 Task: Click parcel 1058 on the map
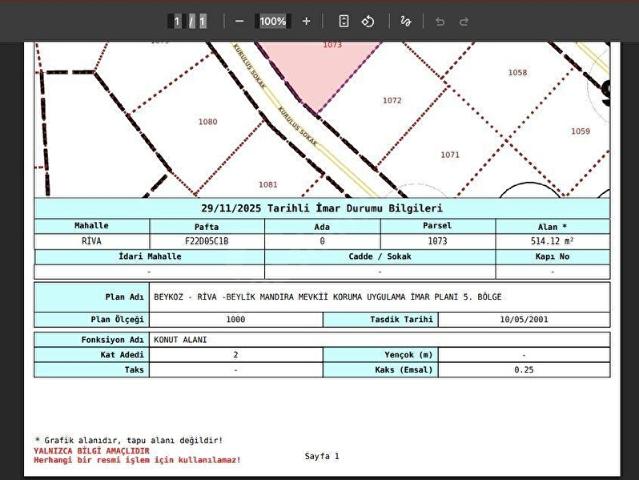click(517, 73)
